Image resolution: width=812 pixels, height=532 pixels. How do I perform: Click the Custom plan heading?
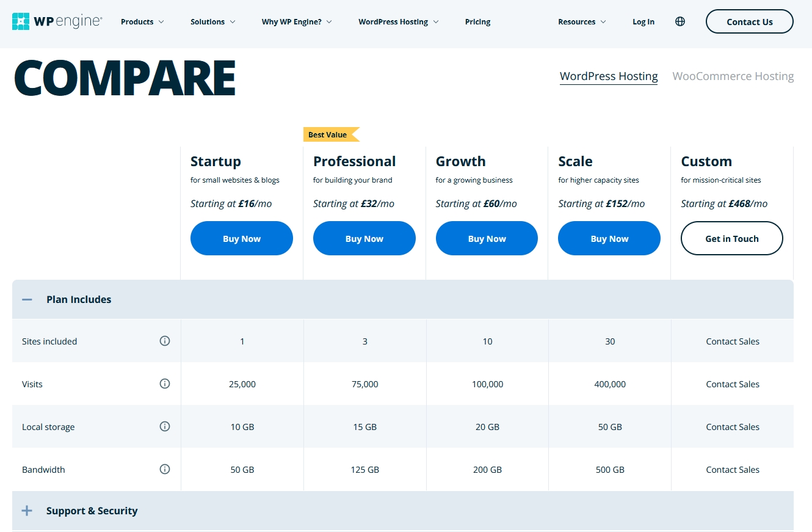[x=706, y=161]
